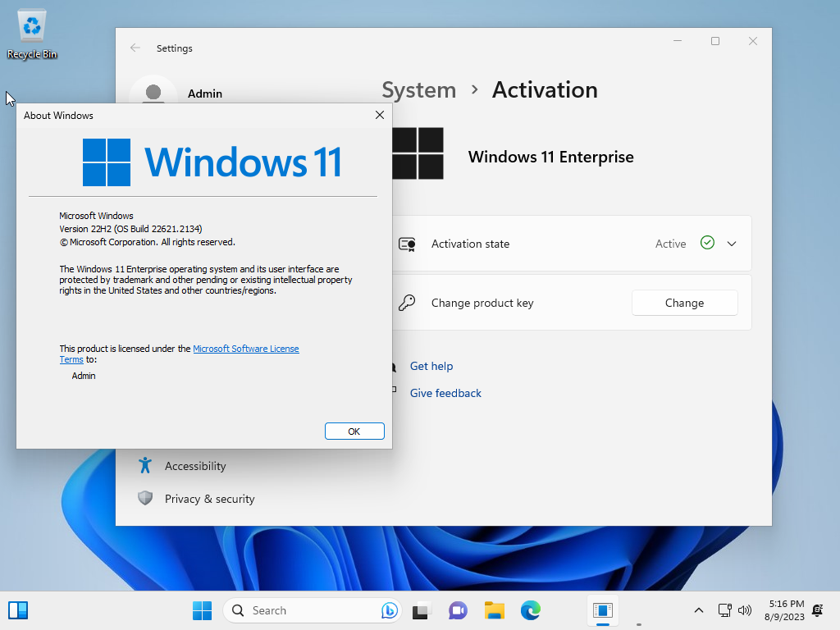Open Microsoft Software License Terms link

coord(246,349)
